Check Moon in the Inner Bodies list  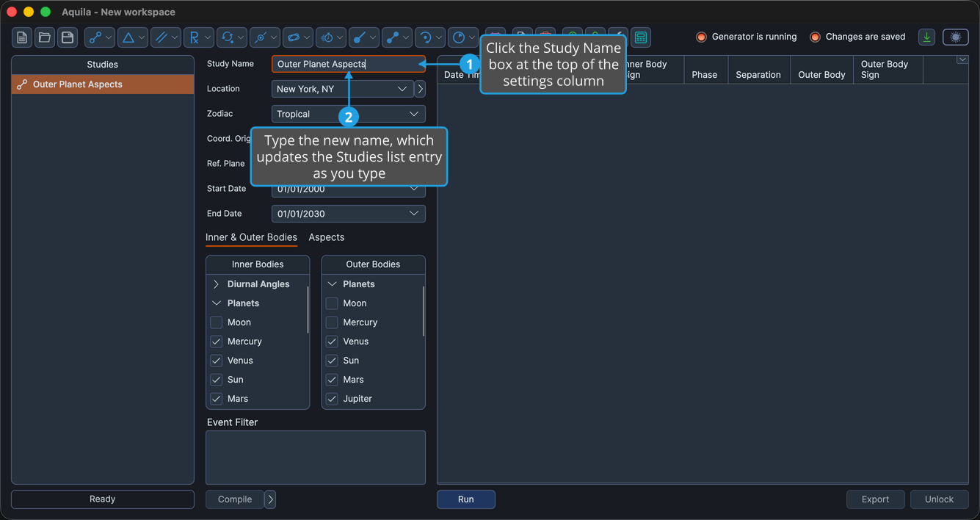(x=216, y=322)
